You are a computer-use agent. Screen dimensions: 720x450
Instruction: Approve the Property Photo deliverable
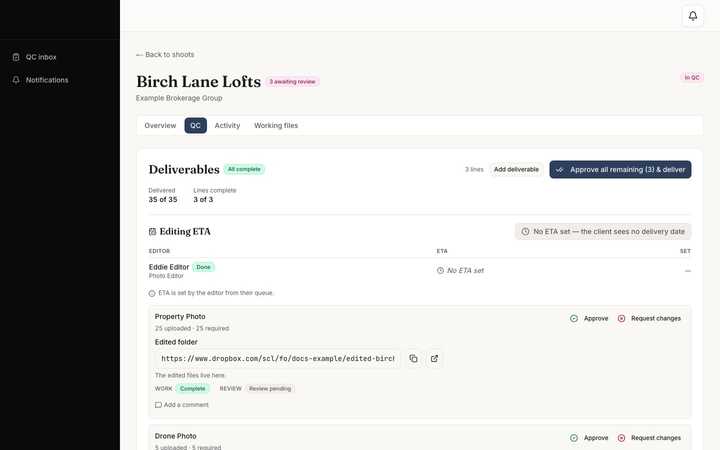click(x=589, y=319)
